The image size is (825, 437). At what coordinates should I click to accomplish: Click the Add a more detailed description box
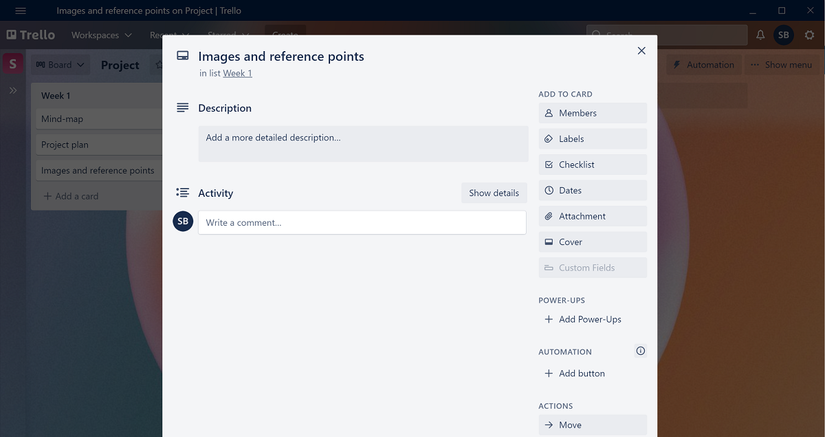363,144
